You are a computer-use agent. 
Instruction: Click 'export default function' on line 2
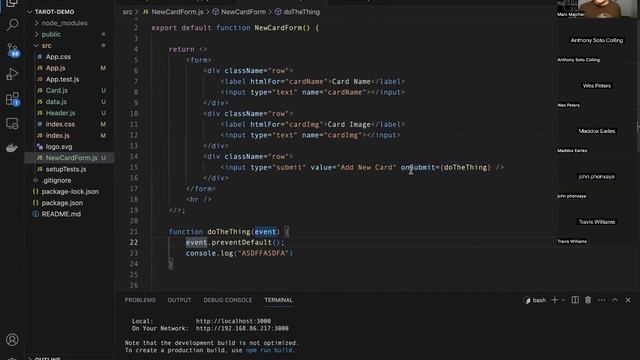201,28
